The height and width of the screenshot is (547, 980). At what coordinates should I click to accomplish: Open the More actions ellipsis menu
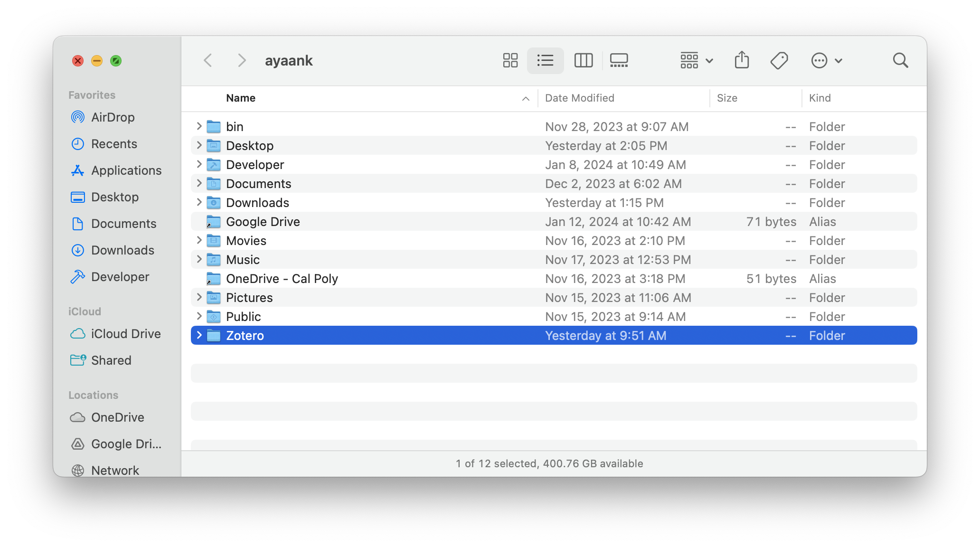(826, 60)
